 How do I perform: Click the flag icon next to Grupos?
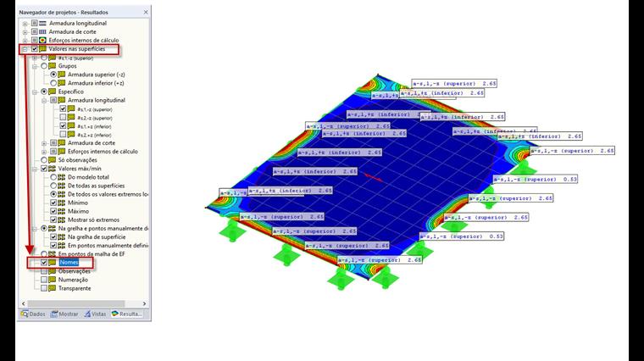53,66
